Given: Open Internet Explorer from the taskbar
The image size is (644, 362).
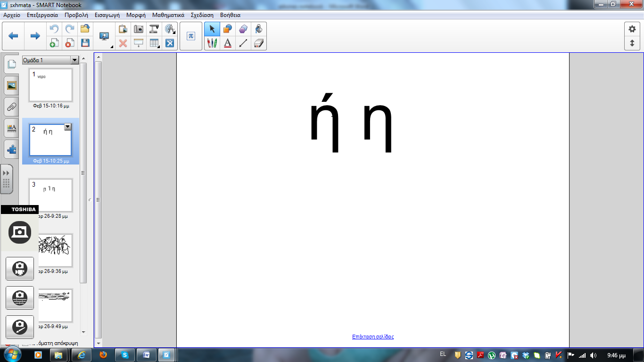Looking at the screenshot, I should (x=81, y=355).
